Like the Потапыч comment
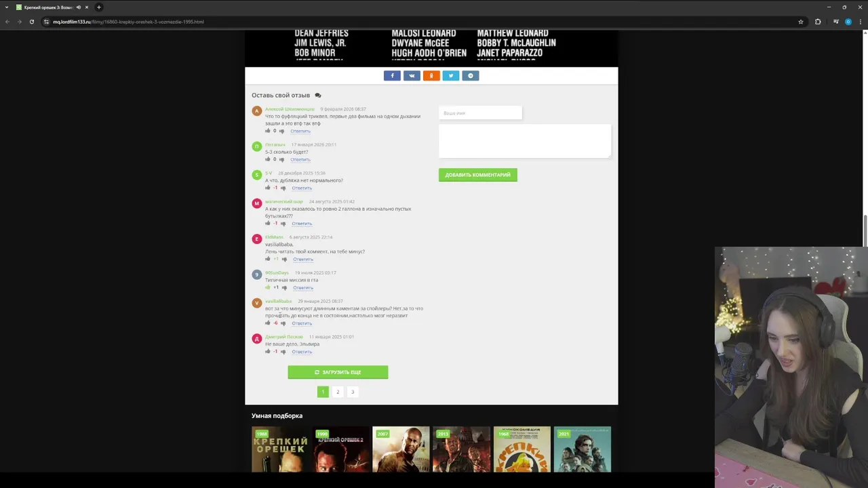This screenshot has height=488, width=868. point(268,159)
